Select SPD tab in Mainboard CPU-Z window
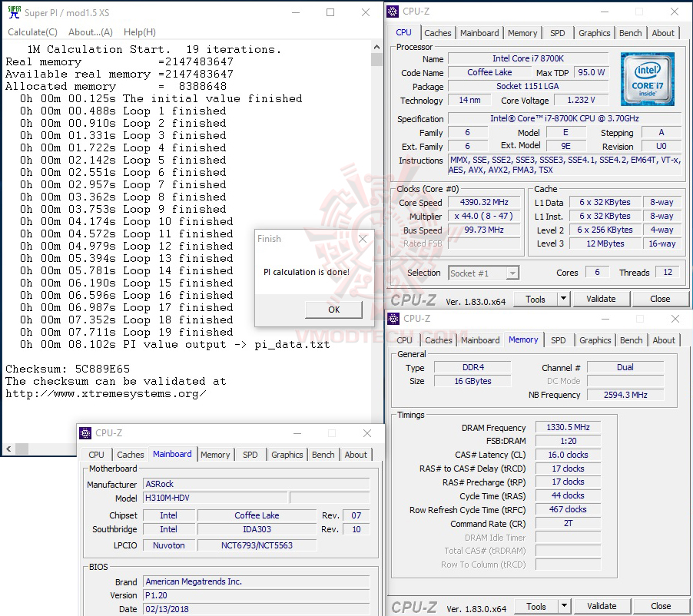 click(250, 455)
